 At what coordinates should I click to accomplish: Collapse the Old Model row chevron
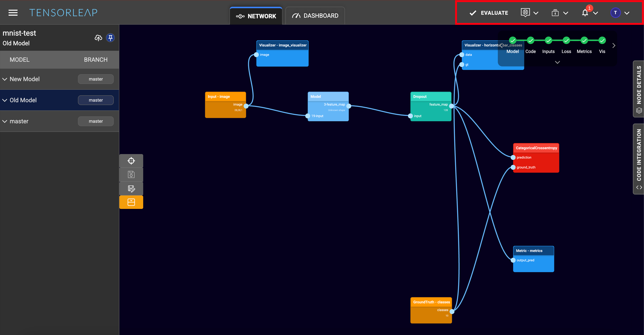5,100
